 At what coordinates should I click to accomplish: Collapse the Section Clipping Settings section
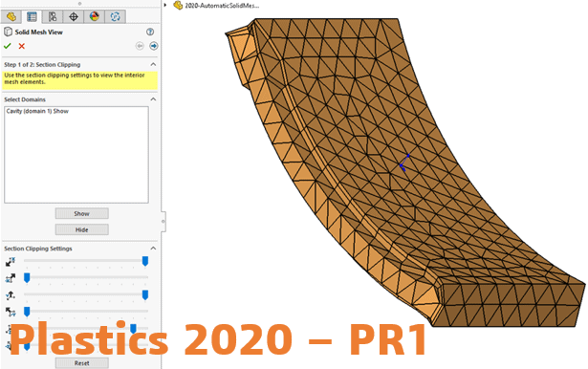[153, 249]
